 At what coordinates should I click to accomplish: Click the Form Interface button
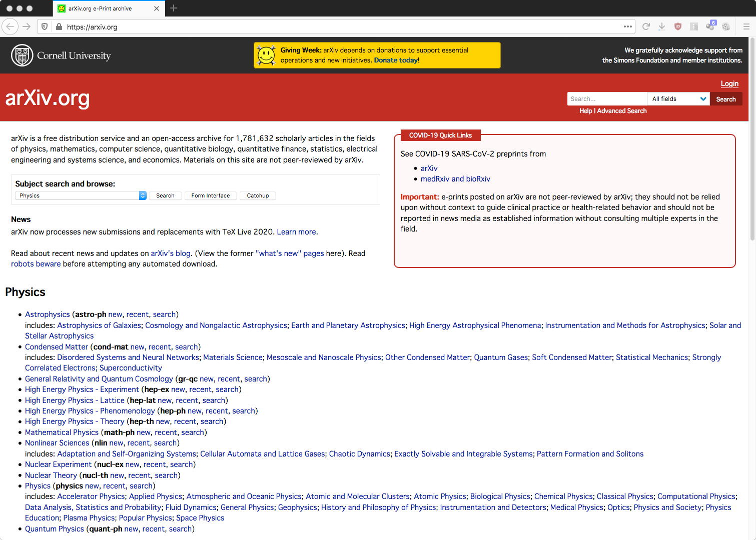pyautogui.click(x=211, y=195)
